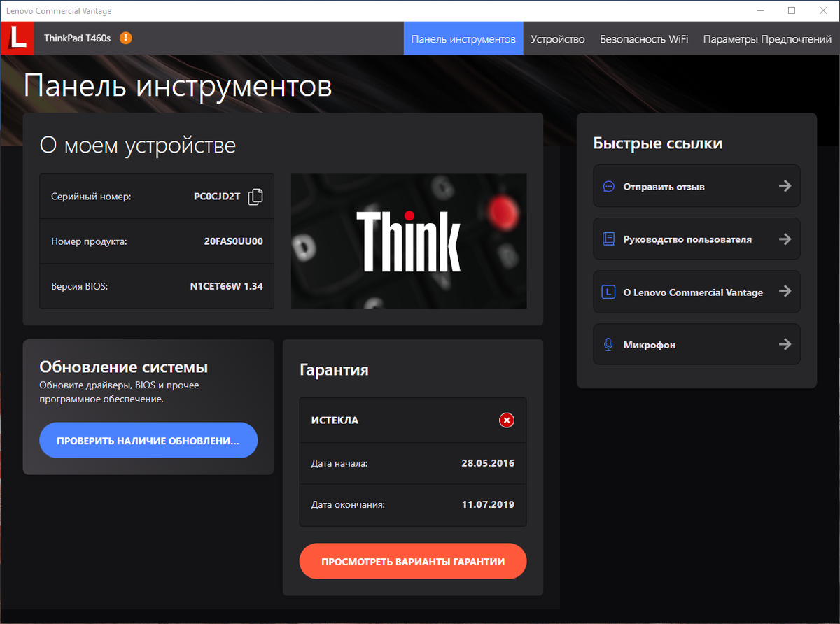
Task: Minimize the Lenovo Commercial Vantage window
Action: click(759, 10)
